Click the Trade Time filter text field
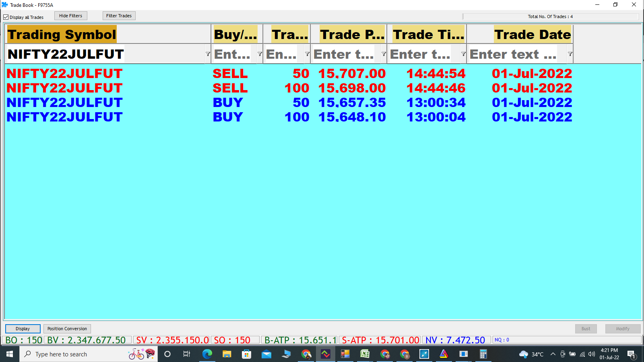The height and width of the screenshot is (362, 644). tap(424, 54)
